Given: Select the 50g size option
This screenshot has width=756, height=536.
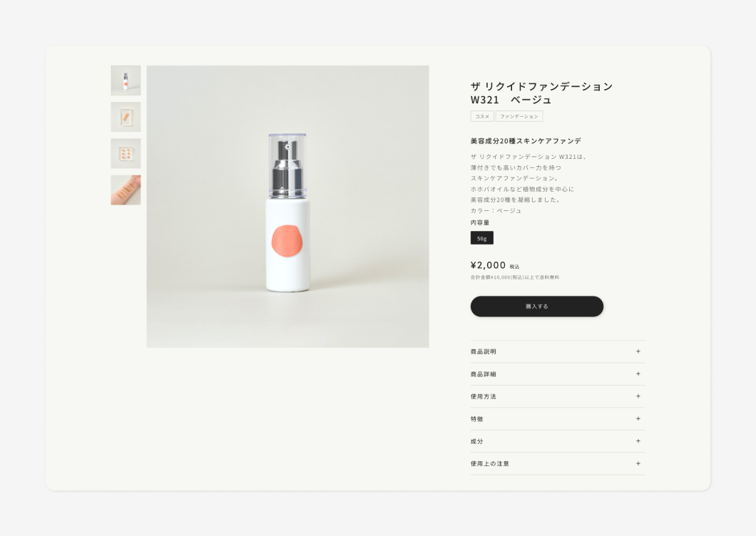Looking at the screenshot, I should tap(481, 238).
